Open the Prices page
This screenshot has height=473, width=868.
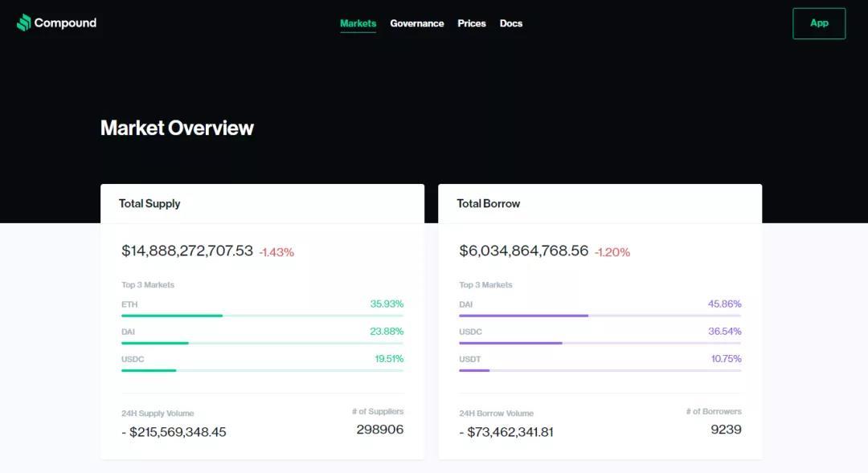pyautogui.click(x=472, y=23)
